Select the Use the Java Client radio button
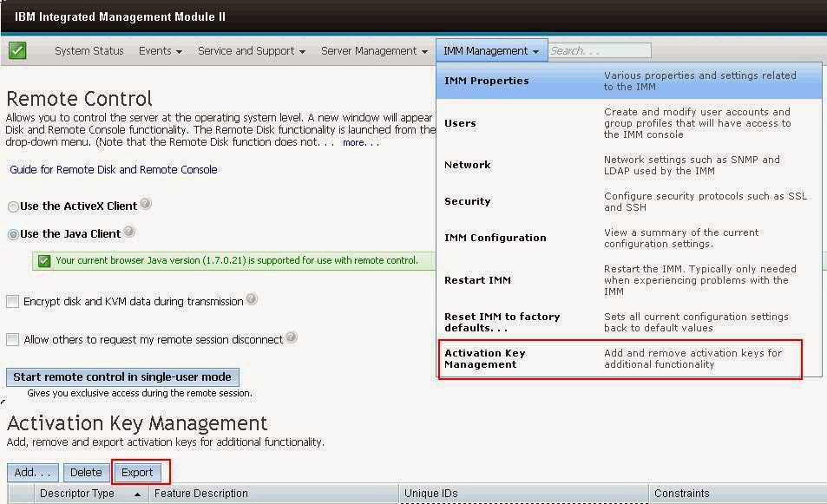The image size is (827, 504). click(x=13, y=234)
